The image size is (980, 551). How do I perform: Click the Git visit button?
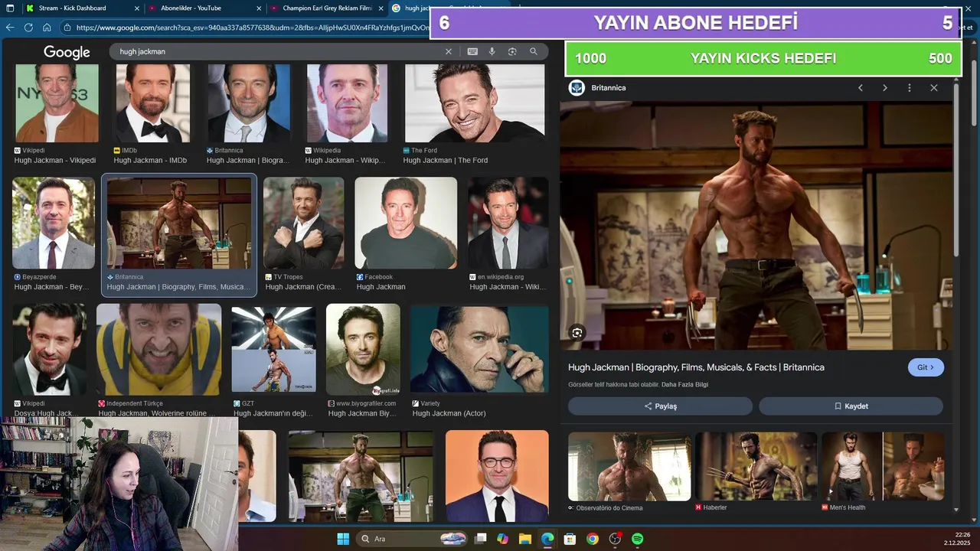(926, 367)
